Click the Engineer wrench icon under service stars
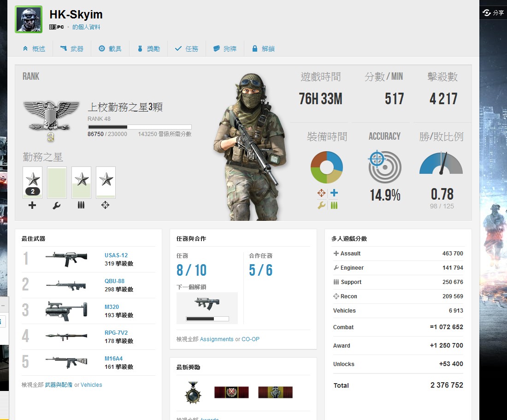Screen dimensions: 507x420 click(57, 205)
